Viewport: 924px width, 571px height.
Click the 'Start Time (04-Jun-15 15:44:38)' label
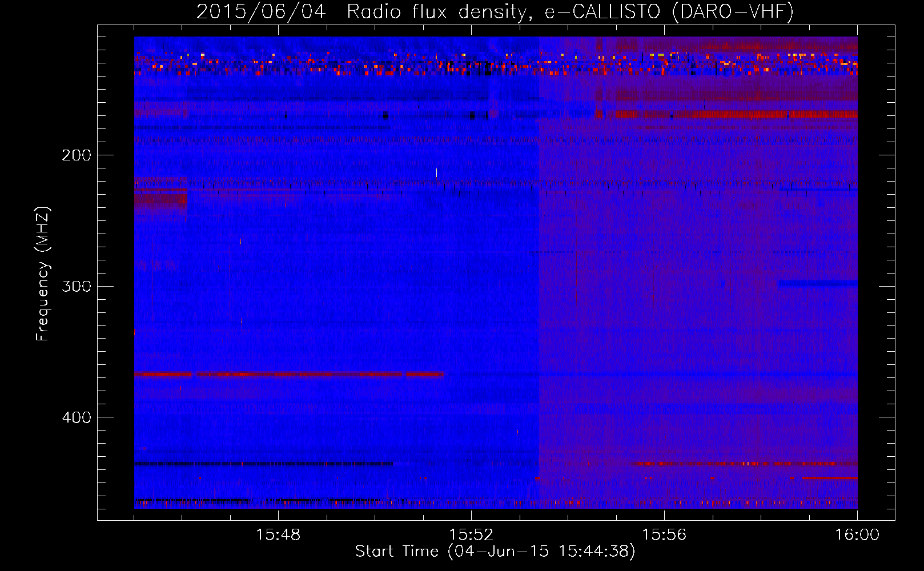click(495, 552)
